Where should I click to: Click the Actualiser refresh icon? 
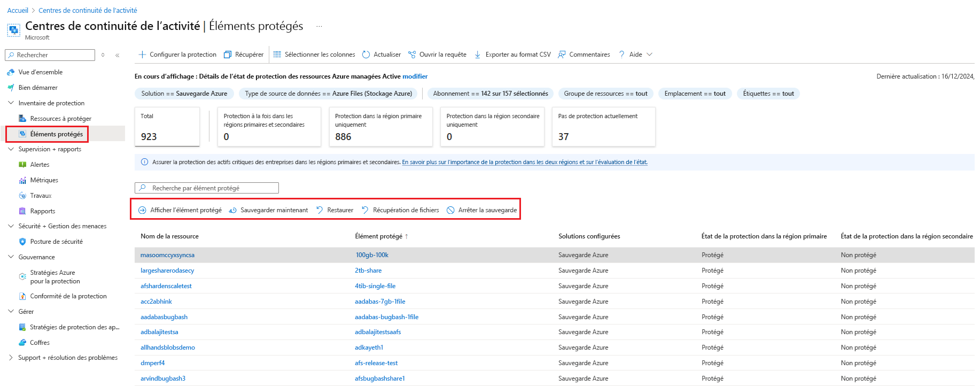click(x=366, y=55)
